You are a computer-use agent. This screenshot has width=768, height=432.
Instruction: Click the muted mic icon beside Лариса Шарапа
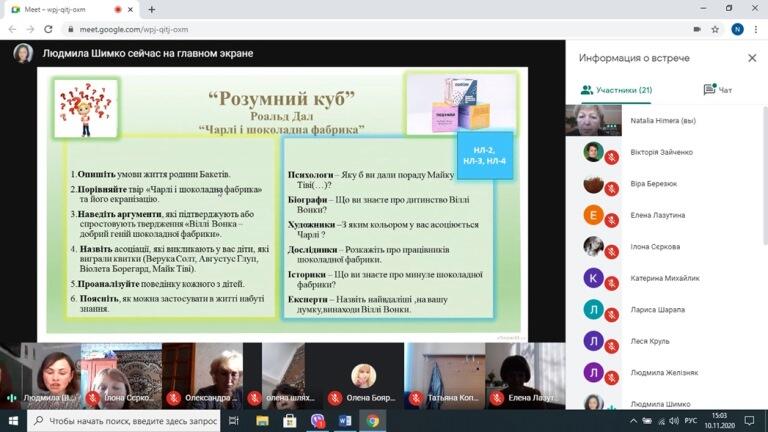tap(611, 315)
